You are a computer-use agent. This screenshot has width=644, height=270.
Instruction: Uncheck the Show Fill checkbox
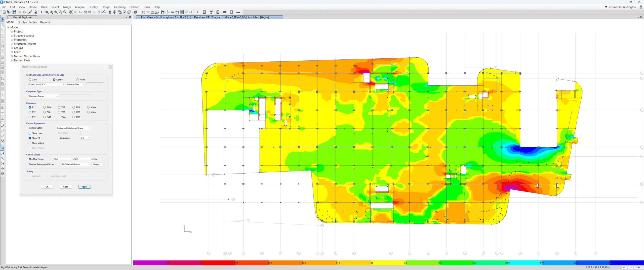(30, 138)
